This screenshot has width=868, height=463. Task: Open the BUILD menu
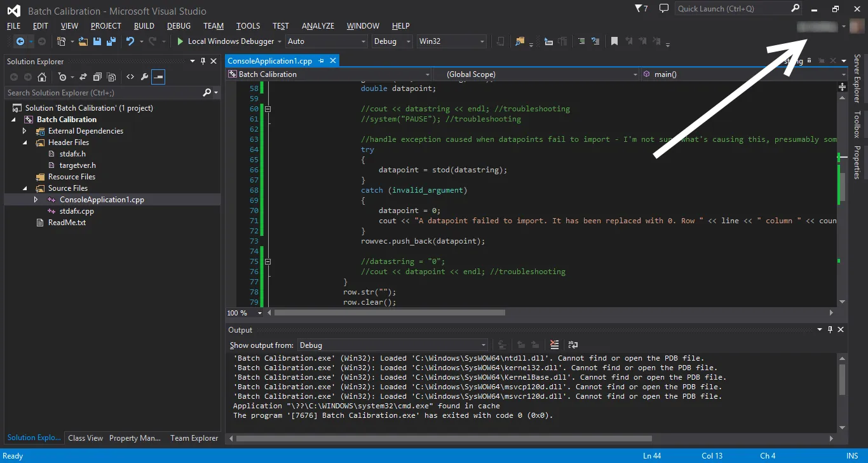[x=144, y=26]
